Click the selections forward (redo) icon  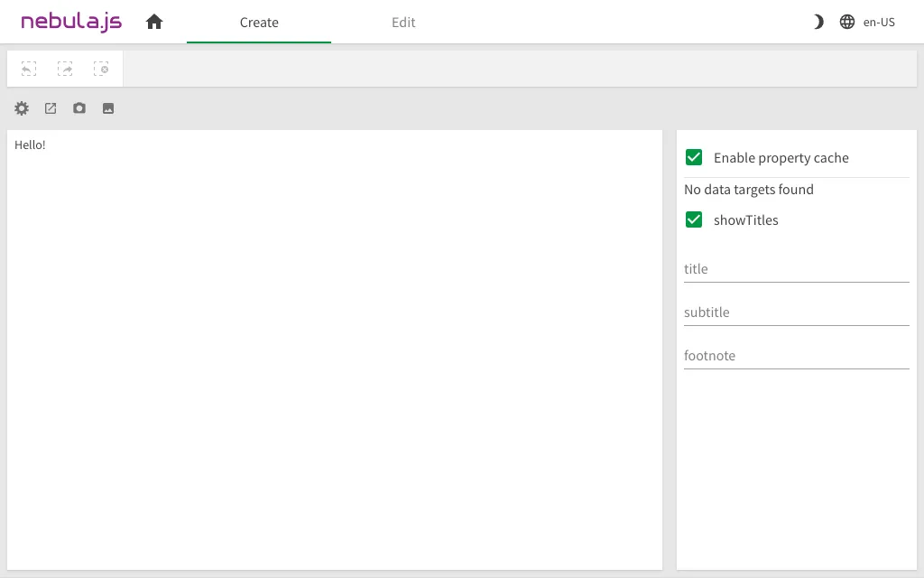[65, 69]
